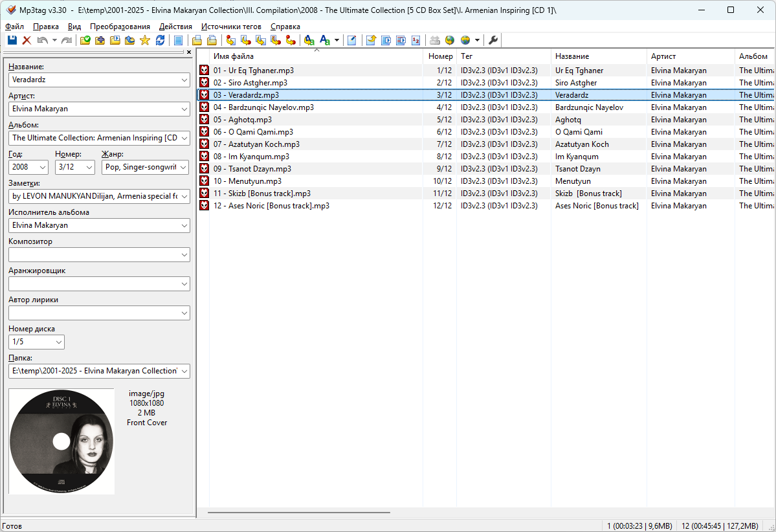The height and width of the screenshot is (532, 776).
Task: Open the wrench Options icon
Action: 493,41
